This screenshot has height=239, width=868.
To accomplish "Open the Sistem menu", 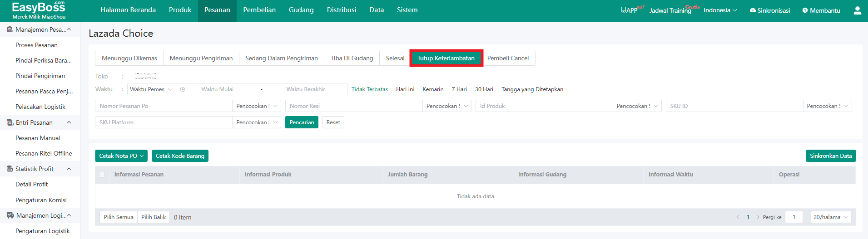I will click(x=407, y=10).
